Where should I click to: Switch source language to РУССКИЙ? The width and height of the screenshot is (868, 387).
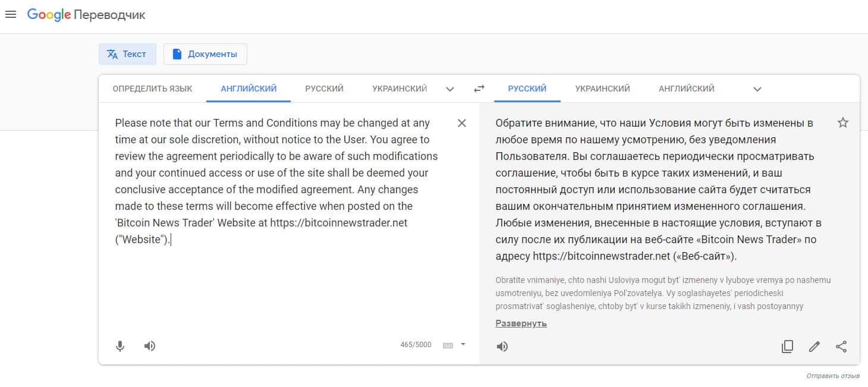click(x=325, y=89)
